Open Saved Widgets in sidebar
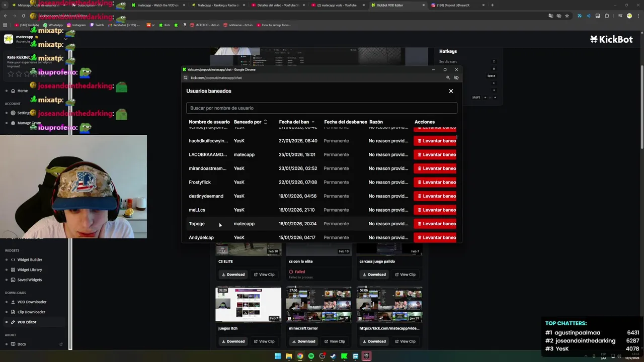Screen dimensions: 644x362 pos(29,280)
